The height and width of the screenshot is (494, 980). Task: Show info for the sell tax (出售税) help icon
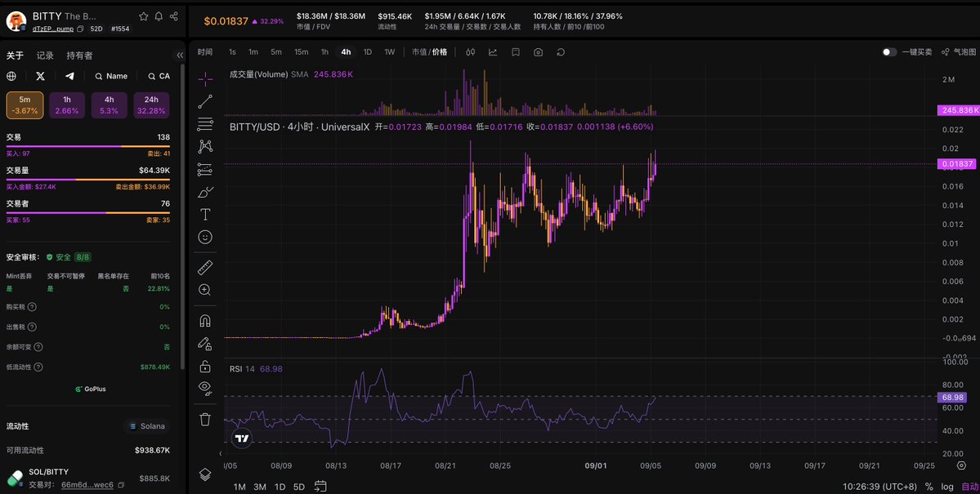pos(32,327)
